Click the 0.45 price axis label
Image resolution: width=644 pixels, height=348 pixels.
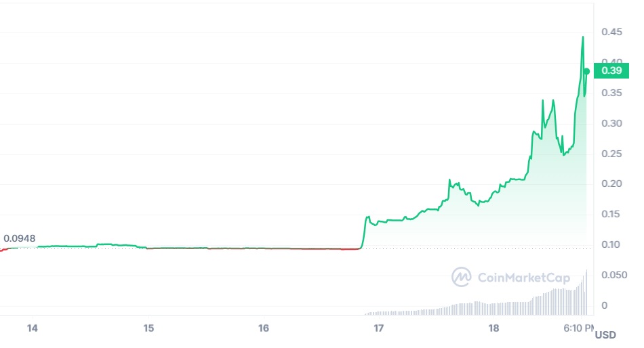point(611,32)
